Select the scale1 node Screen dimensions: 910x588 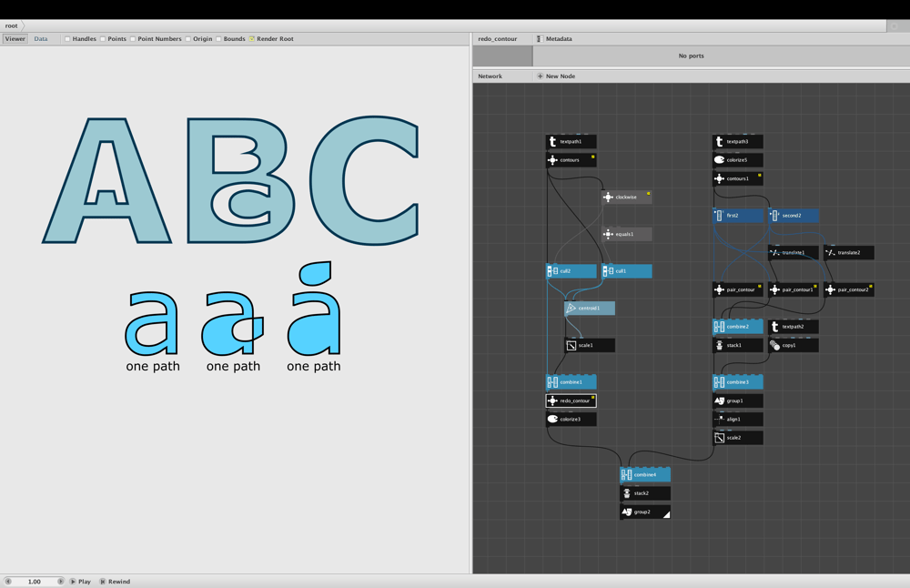coord(590,345)
